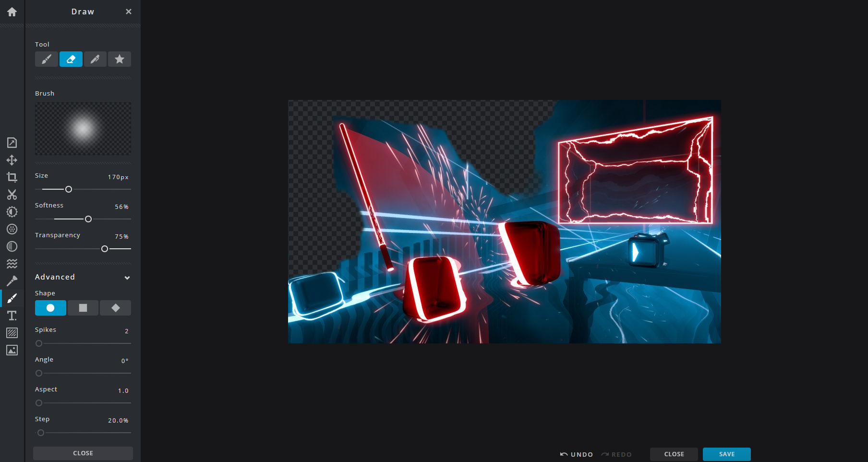The image size is (868, 462).
Task: Click the brush preview thumbnail
Action: [x=83, y=129]
